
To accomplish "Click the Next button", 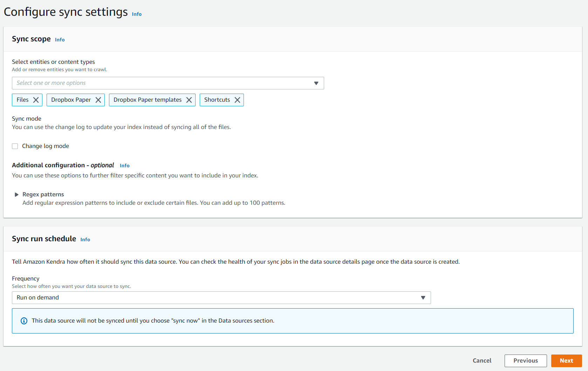I will pos(566,360).
